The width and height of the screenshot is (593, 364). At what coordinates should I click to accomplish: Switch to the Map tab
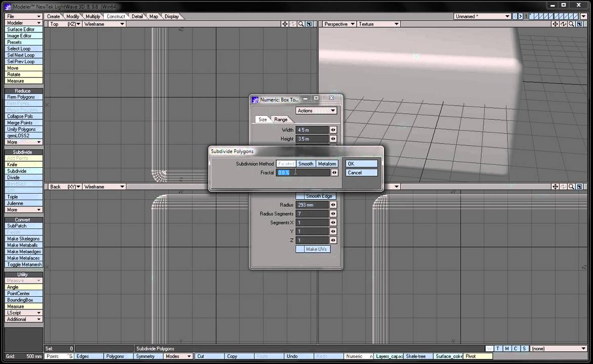point(153,16)
